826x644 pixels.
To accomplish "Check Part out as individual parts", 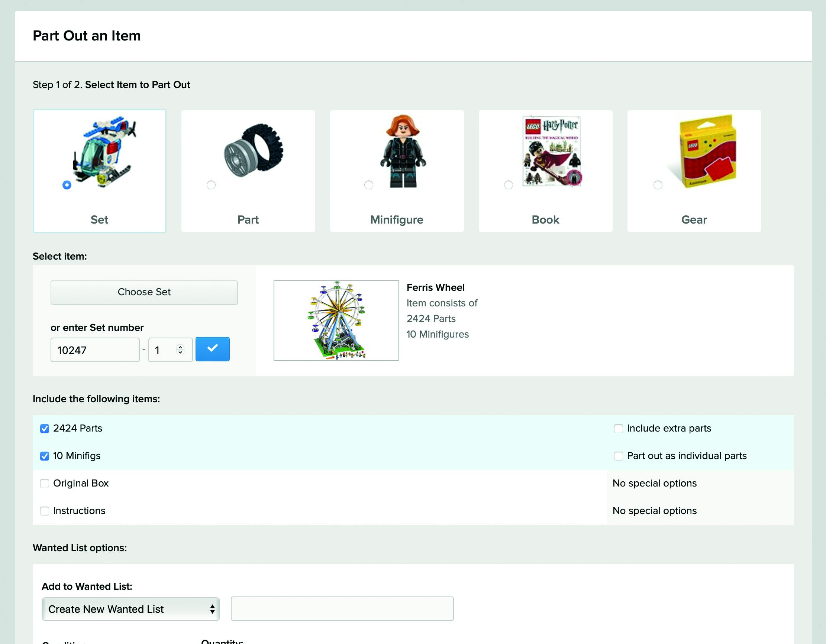I will coord(618,456).
